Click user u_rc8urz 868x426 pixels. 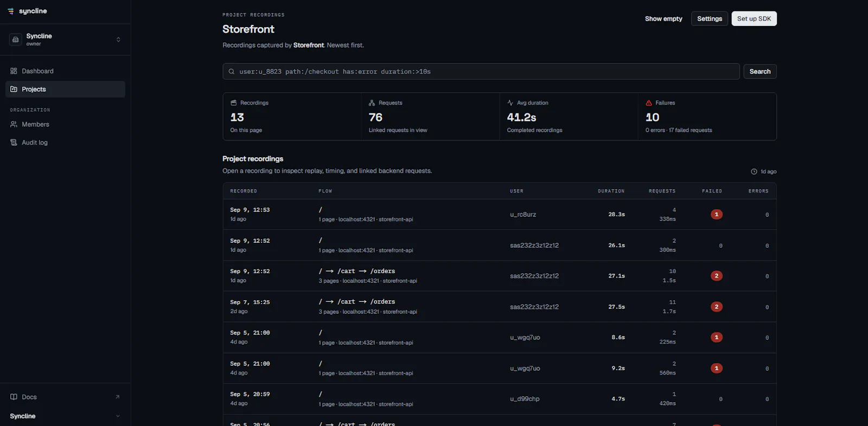(523, 215)
